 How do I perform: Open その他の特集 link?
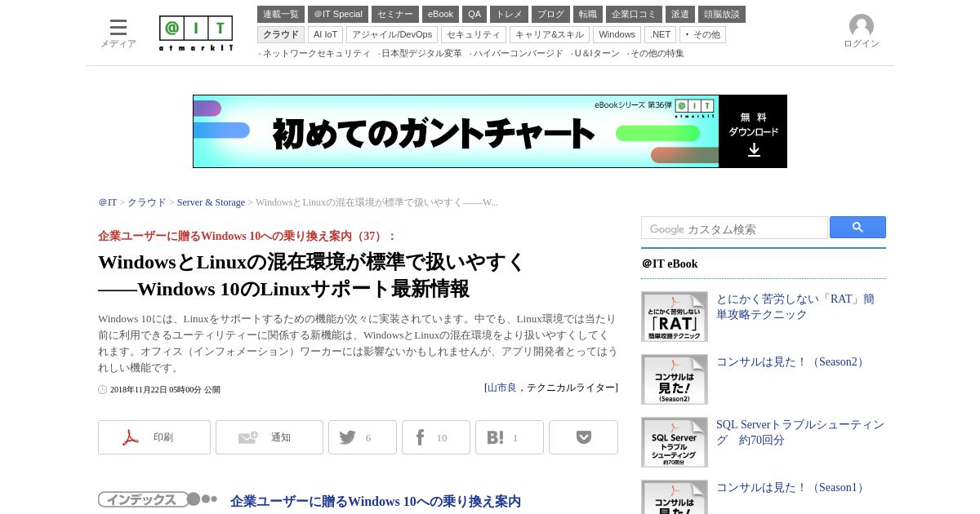[657, 53]
